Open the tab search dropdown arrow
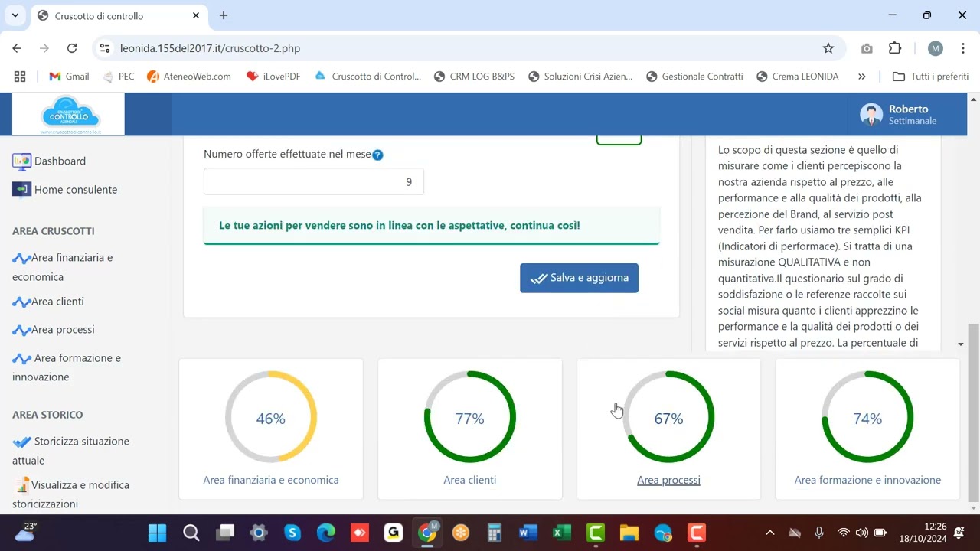Image resolution: width=980 pixels, height=551 pixels. [x=15, y=15]
